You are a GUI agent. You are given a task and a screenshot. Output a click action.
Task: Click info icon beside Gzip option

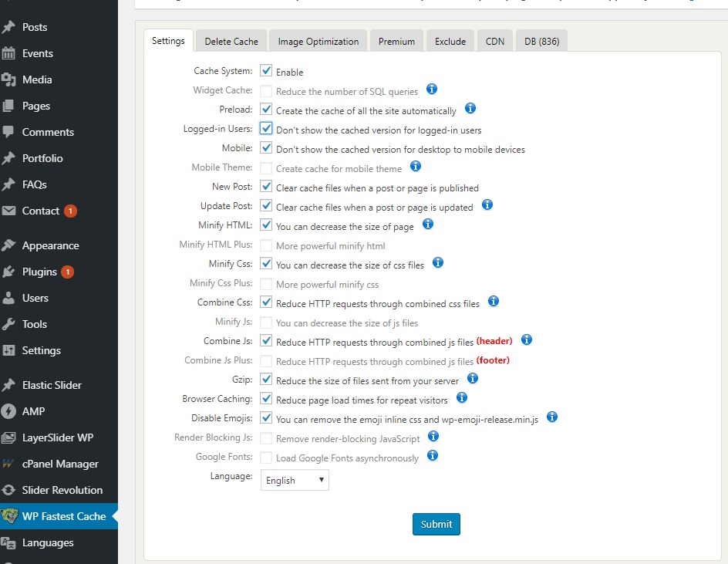[473, 379]
